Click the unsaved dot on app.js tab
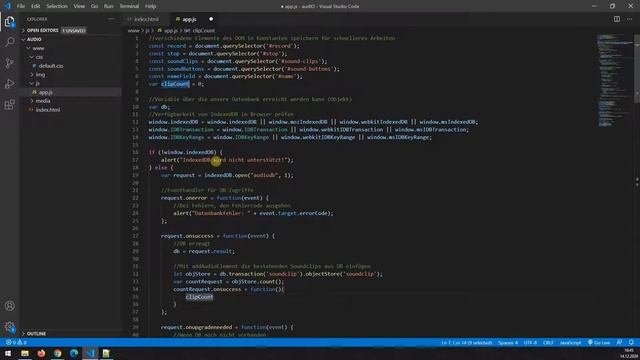Viewport: 640px width, 360px height. coord(211,19)
